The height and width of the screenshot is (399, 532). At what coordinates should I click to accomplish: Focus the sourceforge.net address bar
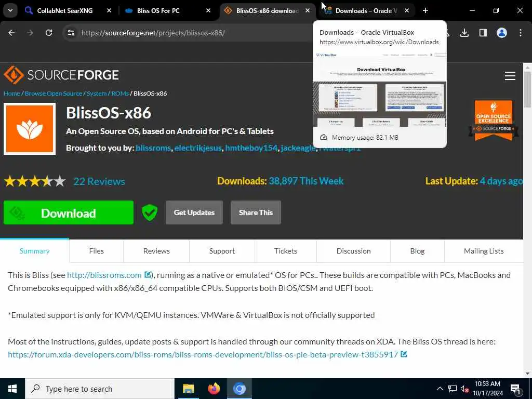153,33
